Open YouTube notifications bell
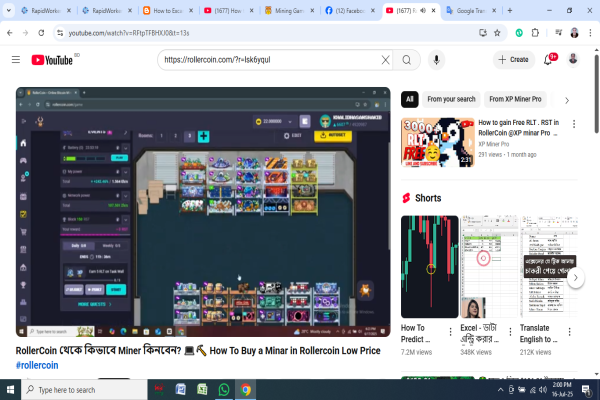 (x=548, y=60)
